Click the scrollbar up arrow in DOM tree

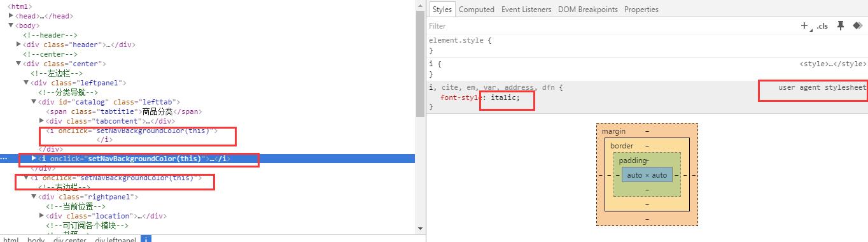coord(420,5)
